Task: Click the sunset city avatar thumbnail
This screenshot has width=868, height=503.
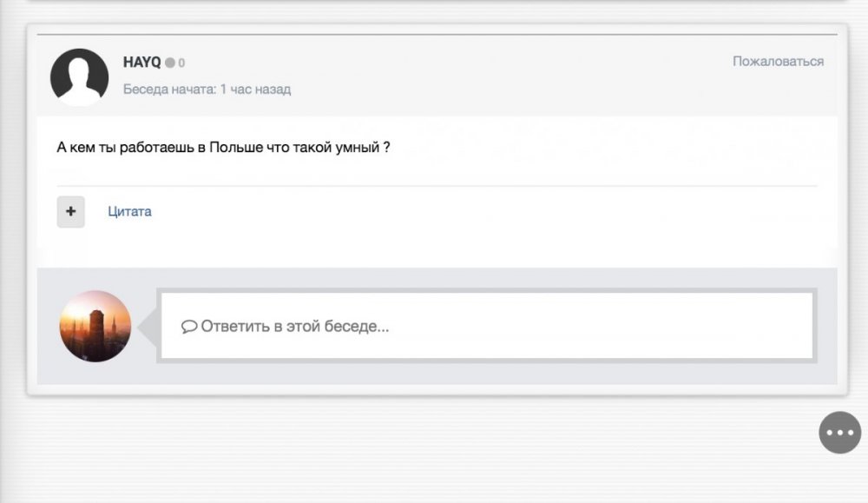Action: (x=95, y=326)
